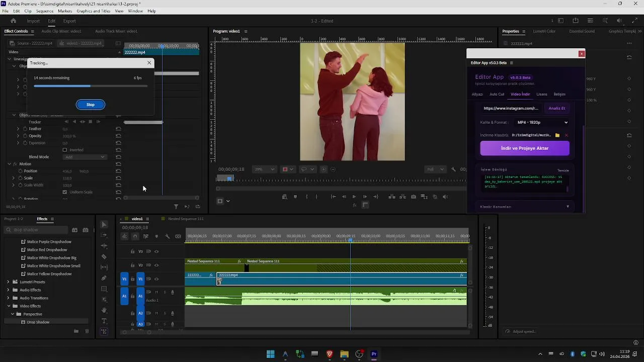This screenshot has width=644, height=362.
Task: Play the program monitor
Action: 354,197
